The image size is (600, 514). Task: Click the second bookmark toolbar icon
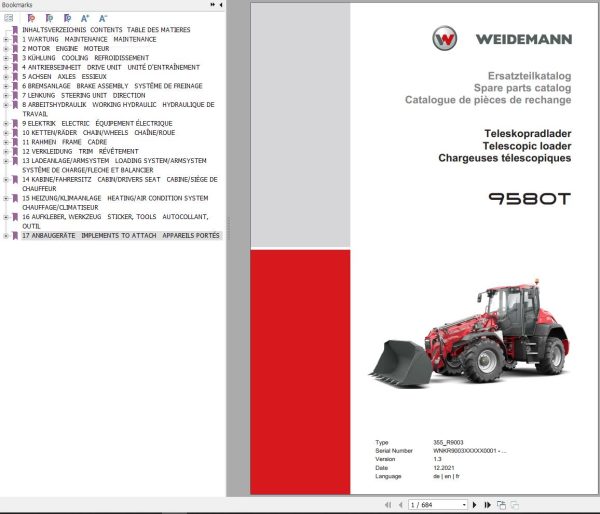(49, 18)
